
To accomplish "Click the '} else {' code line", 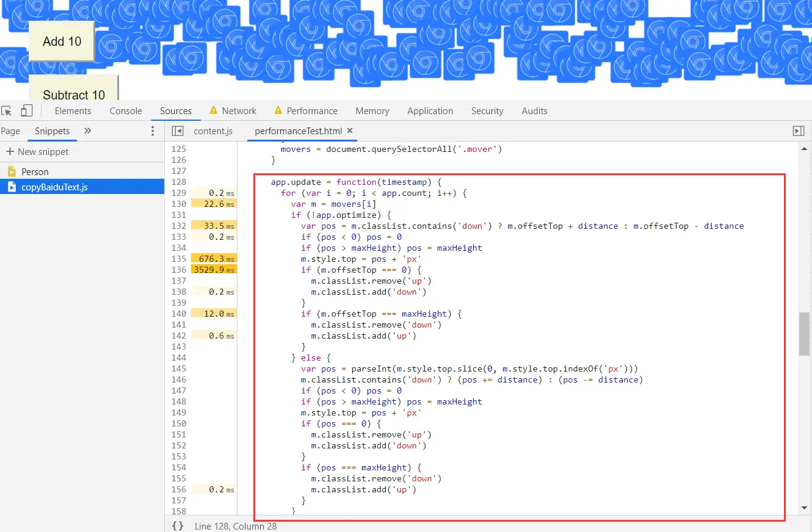I will tap(311, 358).
